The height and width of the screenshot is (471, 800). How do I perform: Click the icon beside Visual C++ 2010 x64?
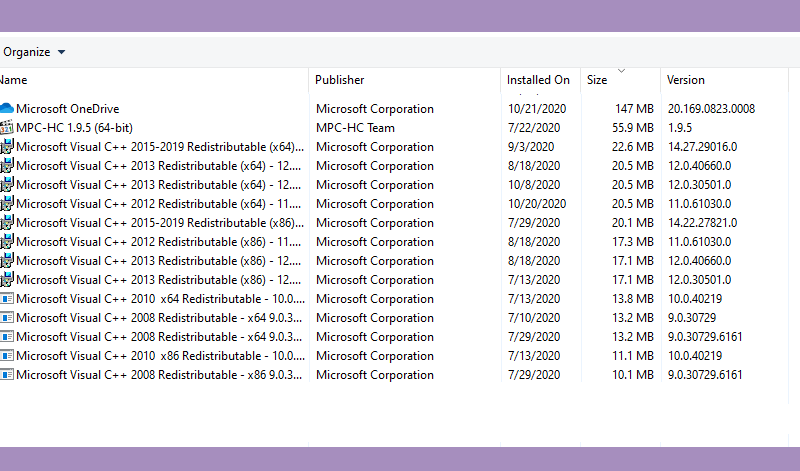[7, 299]
